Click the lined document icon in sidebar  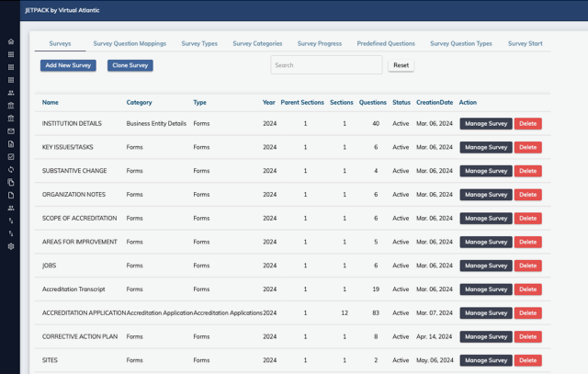[x=11, y=144]
